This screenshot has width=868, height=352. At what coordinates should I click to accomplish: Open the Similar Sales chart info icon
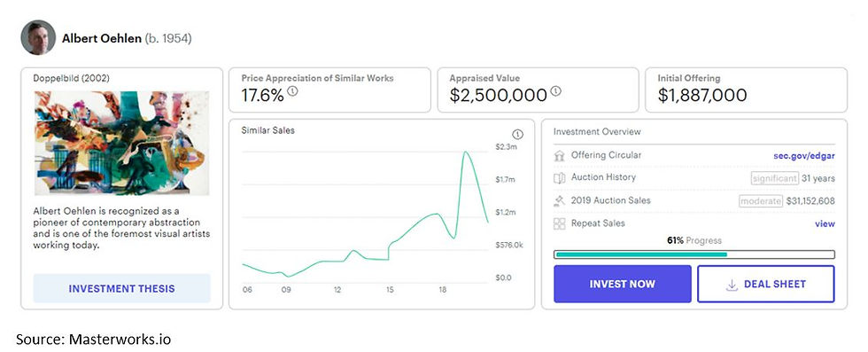pos(517,134)
